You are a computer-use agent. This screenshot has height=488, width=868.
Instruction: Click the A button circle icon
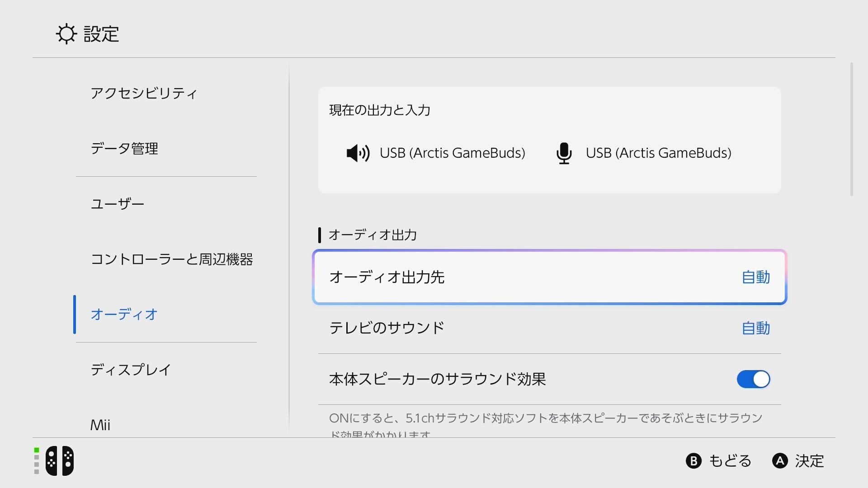click(x=780, y=461)
